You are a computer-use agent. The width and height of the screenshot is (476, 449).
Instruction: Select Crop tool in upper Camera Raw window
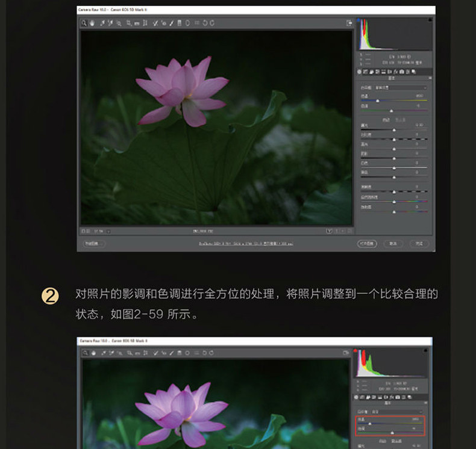pyautogui.click(x=129, y=23)
